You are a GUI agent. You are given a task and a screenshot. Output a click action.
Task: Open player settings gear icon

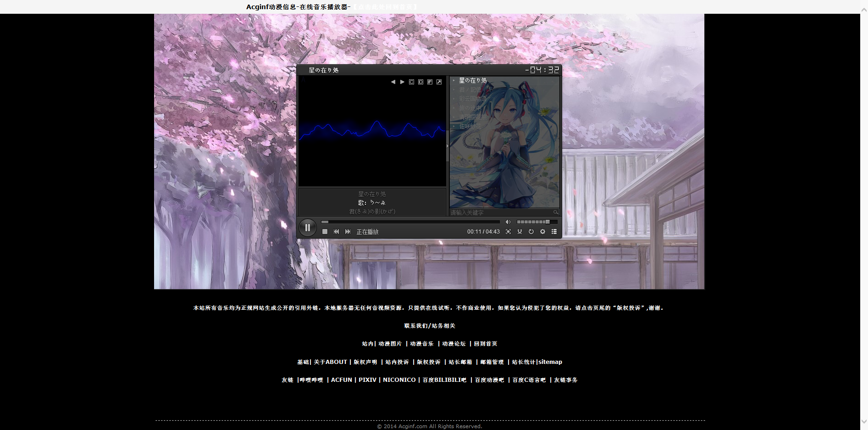click(x=542, y=232)
